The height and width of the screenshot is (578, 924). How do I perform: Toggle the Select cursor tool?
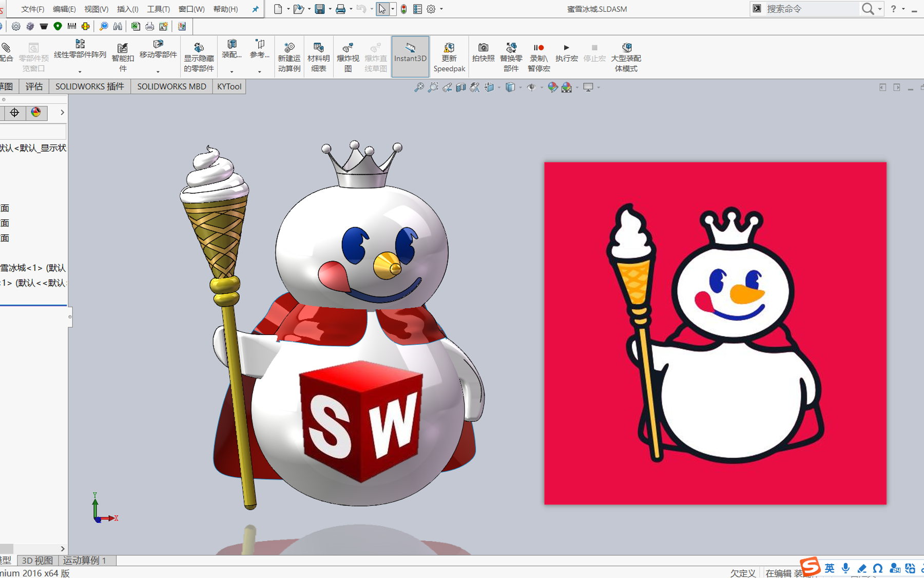382,9
